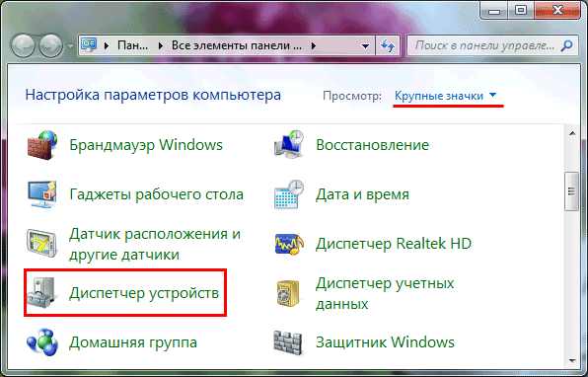
Task: Expand address bar history dropdown arrow
Action: (365, 46)
